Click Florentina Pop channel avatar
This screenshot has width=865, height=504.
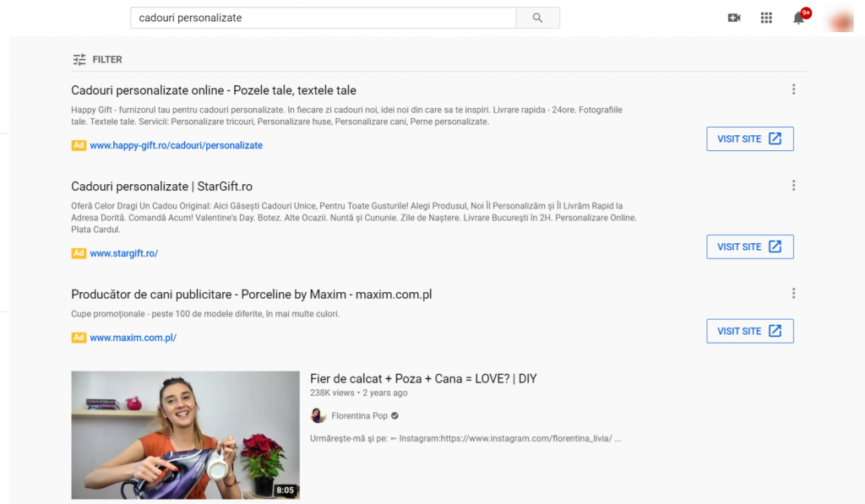318,415
